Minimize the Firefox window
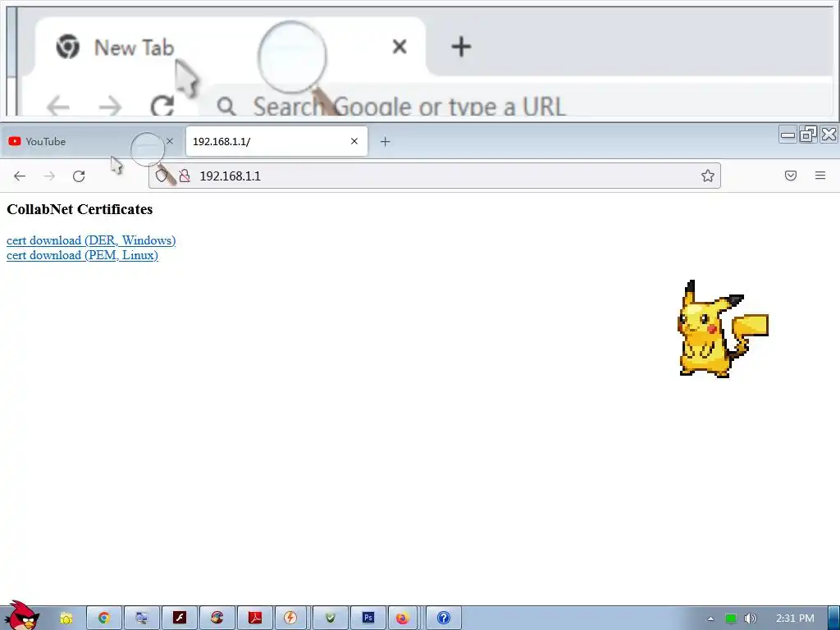840x630 pixels. tap(788, 135)
